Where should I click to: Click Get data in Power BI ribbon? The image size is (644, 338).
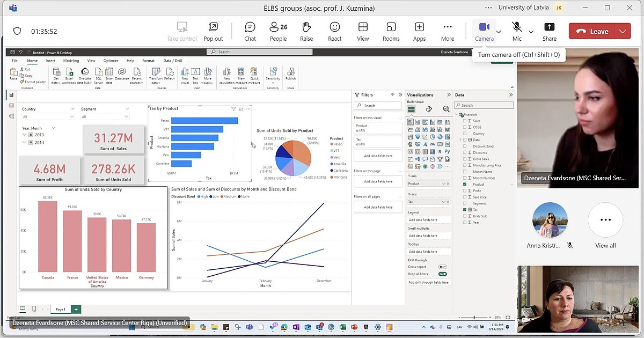pos(56,75)
